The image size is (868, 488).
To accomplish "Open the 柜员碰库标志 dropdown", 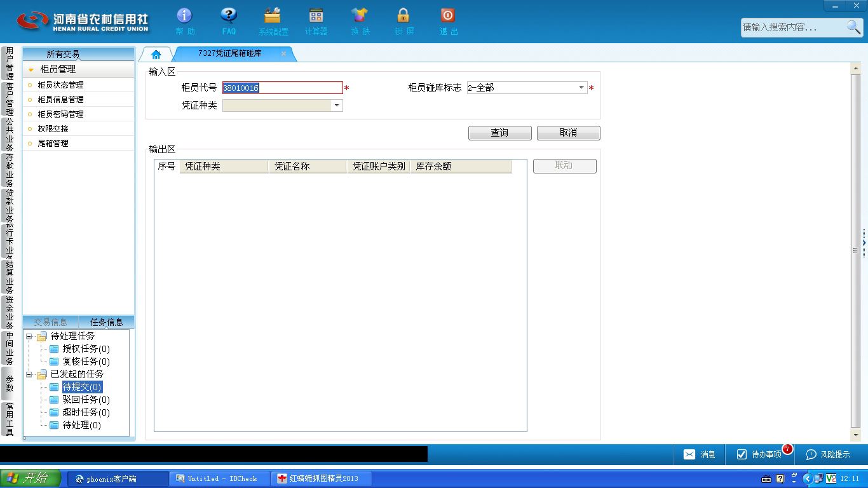I will tap(581, 88).
